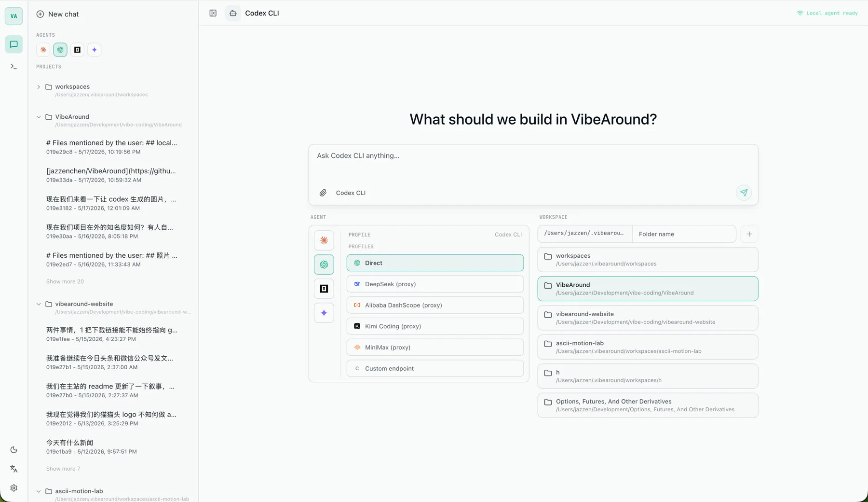Open the language translation icon
This screenshot has height=502, width=868.
pyautogui.click(x=14, y=469)
